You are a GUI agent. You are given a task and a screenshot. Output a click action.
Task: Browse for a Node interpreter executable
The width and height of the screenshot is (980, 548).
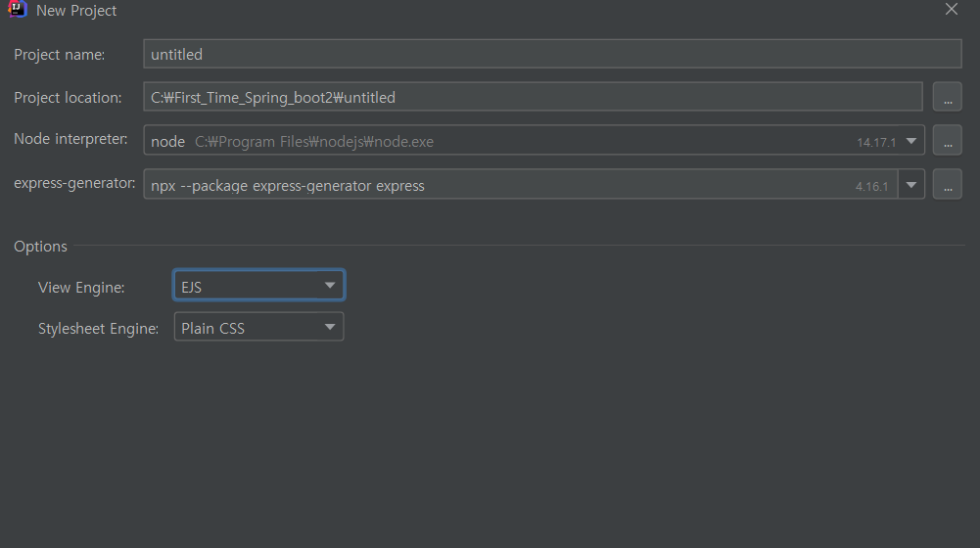click(x=947, y=141)
